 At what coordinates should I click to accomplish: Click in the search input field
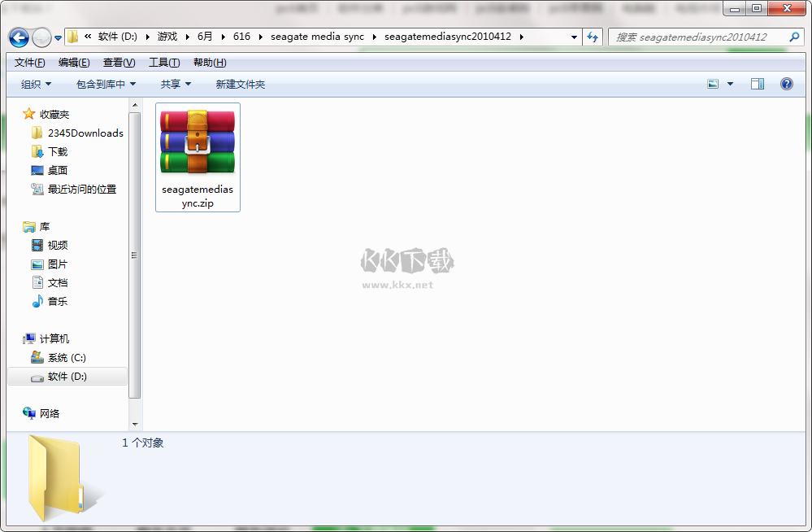(699, 37)
